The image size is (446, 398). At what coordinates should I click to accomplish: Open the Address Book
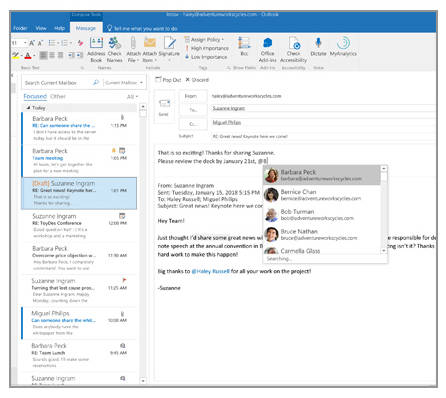pos(96,50)
